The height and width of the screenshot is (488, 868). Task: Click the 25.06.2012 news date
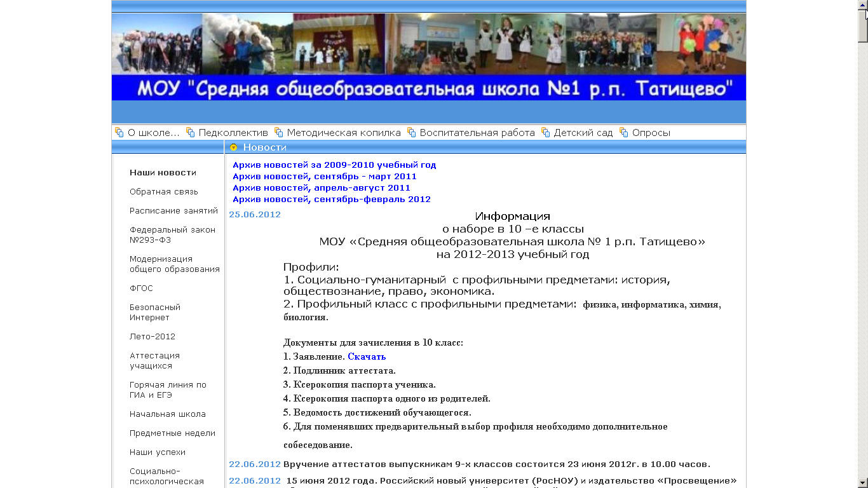point(255,214)
